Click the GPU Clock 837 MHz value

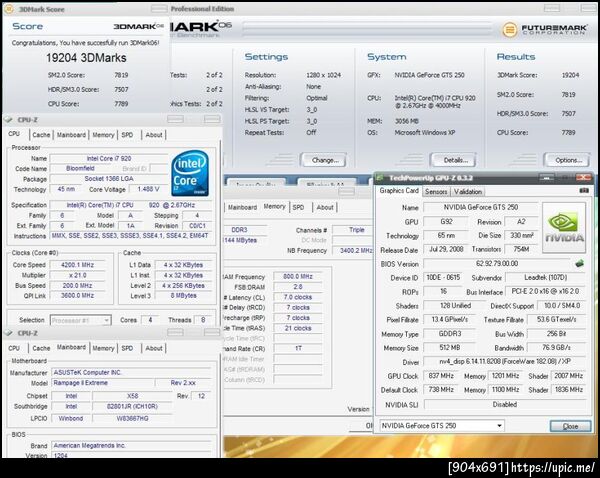coord(441,376)
